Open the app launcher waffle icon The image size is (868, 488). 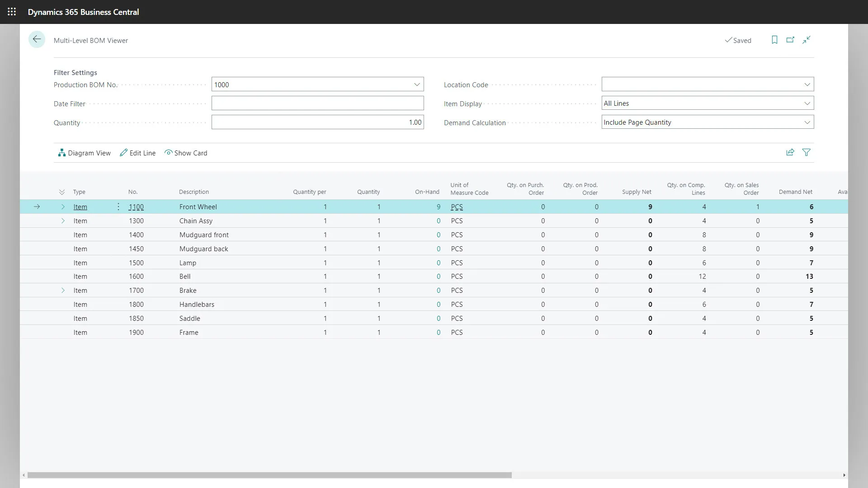(x=12, y=12)
